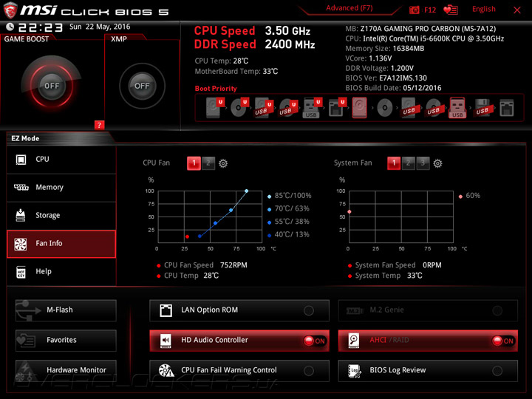Click the 55°C/38% point on CPU fan curve
Screen dimensions: 532x399
click(x=216, y=223)
